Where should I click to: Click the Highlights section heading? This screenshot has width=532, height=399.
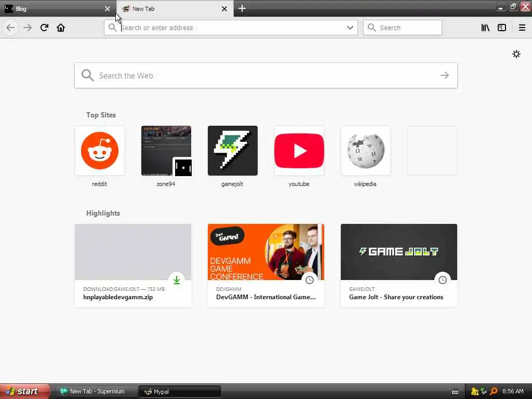click(x=103, y=213)
